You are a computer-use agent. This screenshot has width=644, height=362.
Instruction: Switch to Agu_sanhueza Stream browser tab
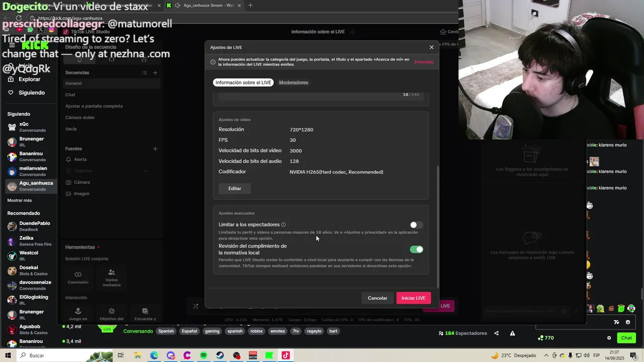(x=203, y=5)
